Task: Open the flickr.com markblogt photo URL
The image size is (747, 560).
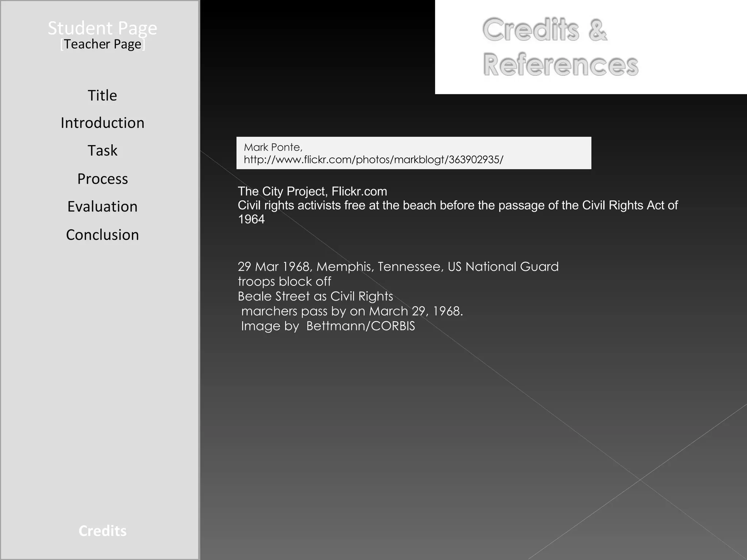Action: pyautogui.click(x=373, y=160)
